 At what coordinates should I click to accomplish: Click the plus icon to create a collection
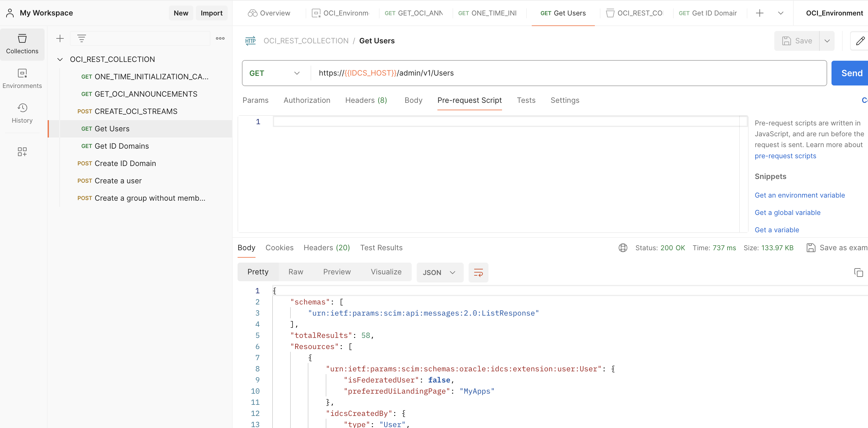click(x=60, y=38)
